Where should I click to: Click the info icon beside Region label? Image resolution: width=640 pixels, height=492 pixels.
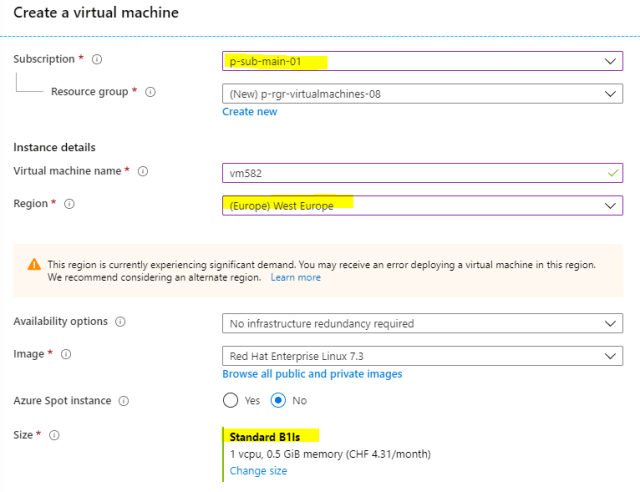point(70,204)
